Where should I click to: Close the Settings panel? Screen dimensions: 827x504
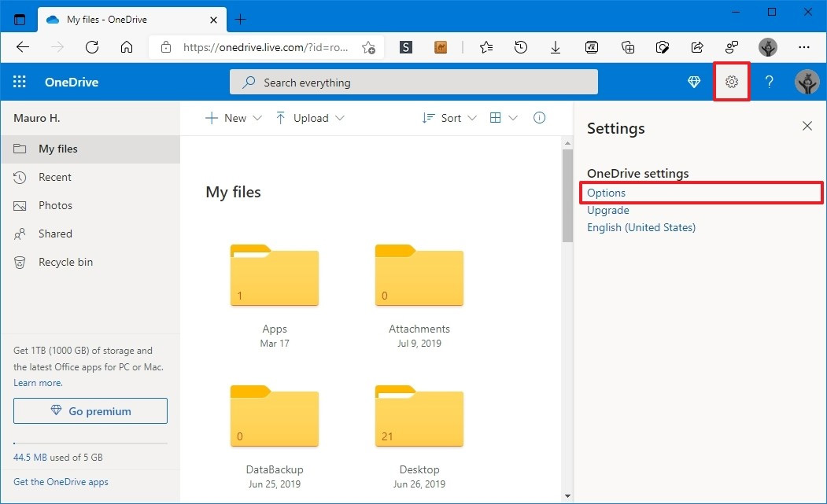click(807, 126)
